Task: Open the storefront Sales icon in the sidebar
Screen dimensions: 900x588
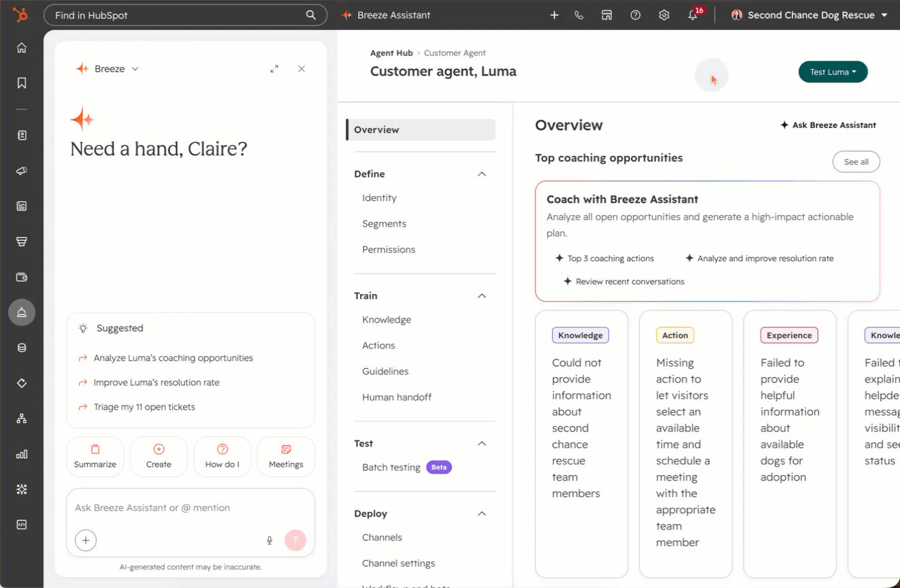Action: [x=22, y=242]
